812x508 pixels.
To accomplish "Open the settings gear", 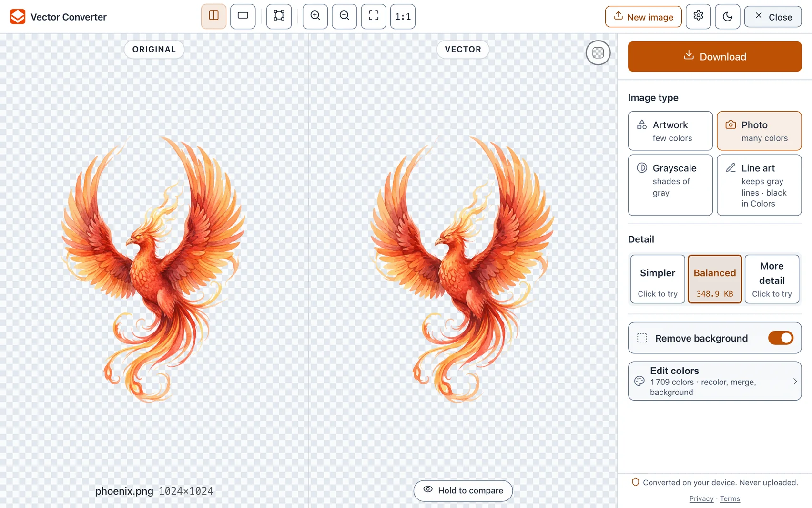I will click(x=699, y=16).
